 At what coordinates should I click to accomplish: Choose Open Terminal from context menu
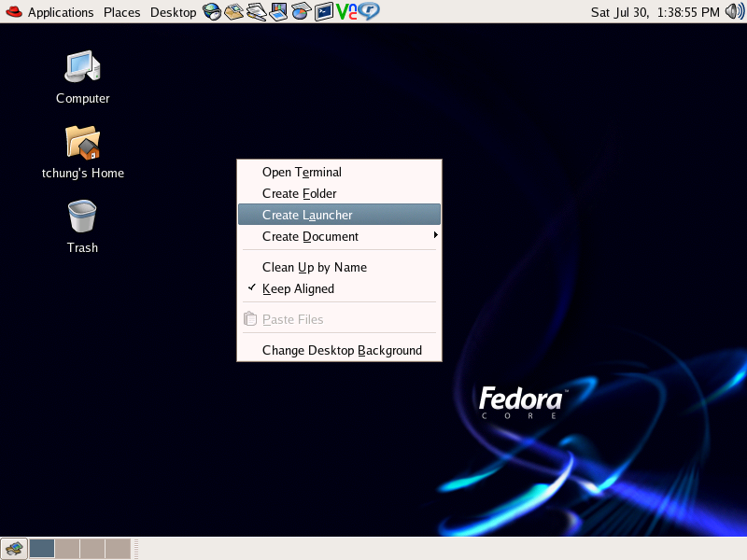(x=339, y=172)
